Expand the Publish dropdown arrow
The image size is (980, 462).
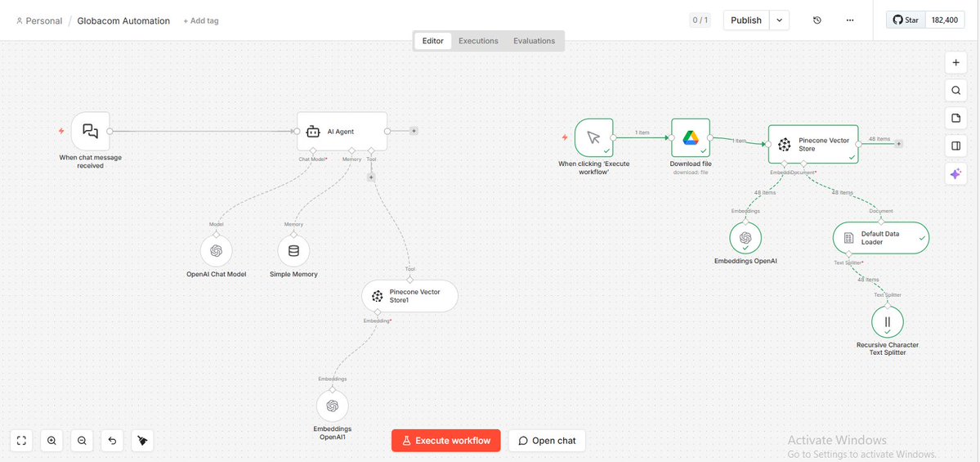pyautogui.click(x=780, y=20)
